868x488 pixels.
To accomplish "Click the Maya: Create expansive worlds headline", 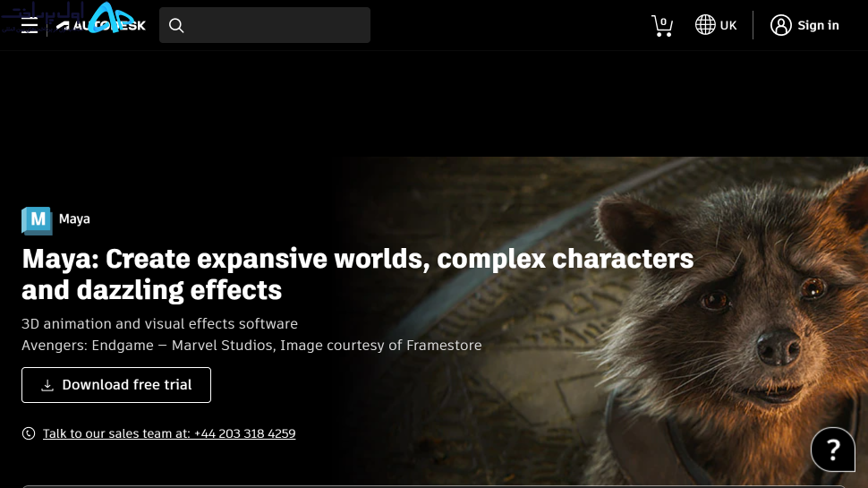I will point(358,274).
